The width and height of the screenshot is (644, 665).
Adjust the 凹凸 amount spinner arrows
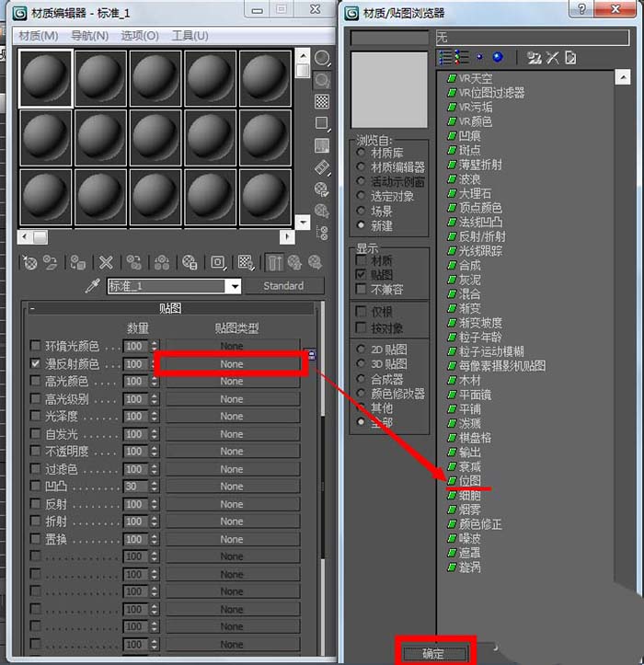point(155,486)
